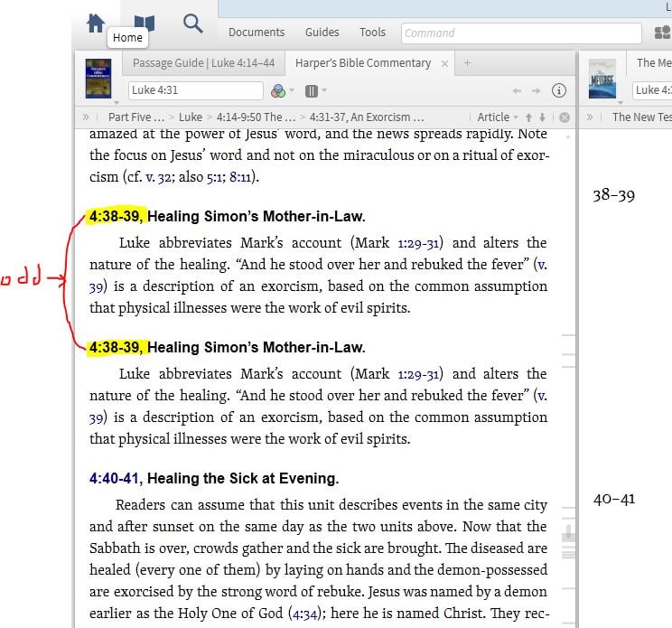Screen dimensions: 672x628
Task: Expand the locator bar chevrons in Harper's panel
Action: click(86, 117)
